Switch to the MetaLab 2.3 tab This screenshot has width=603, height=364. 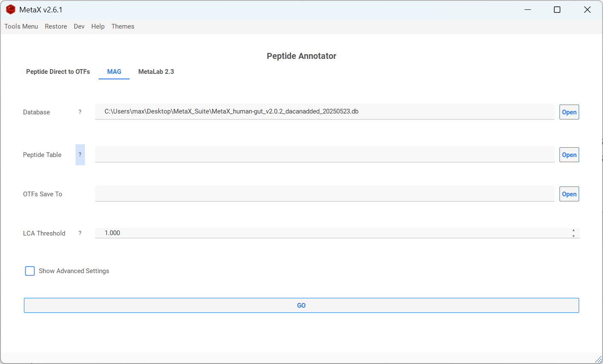tap(156, 72)
